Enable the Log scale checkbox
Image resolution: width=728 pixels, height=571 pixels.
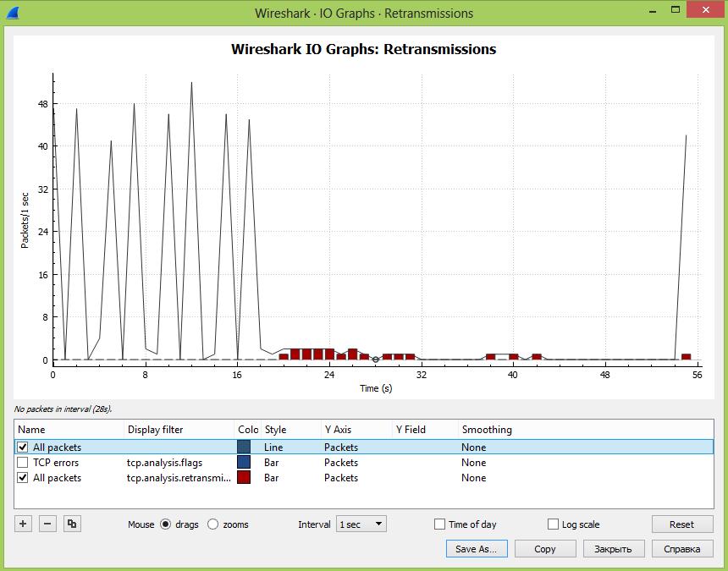click(554, 524)
